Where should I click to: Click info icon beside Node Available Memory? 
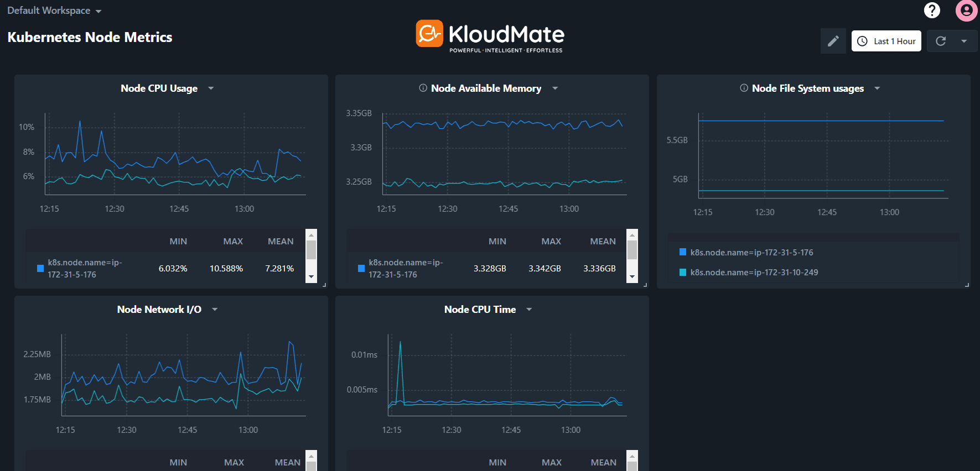coord(423,88)
